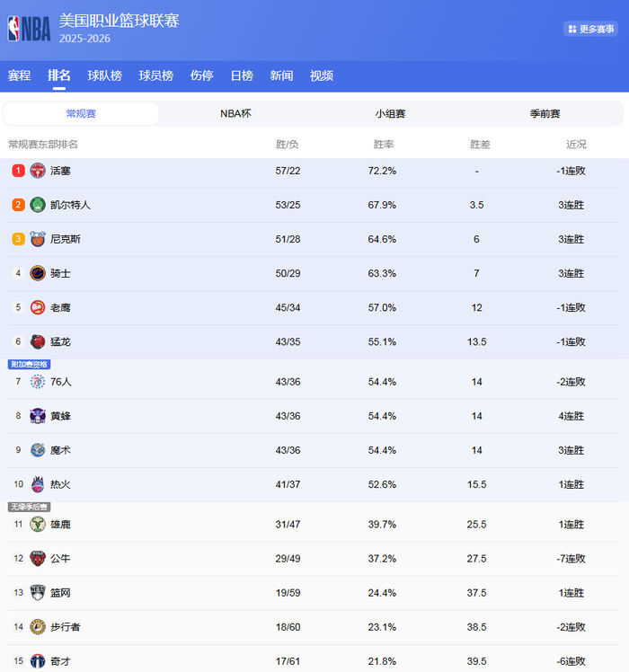This screenshot has height=672, width=629.
Task: Open the 球员榜 tab
Action: tap(156, 75)
